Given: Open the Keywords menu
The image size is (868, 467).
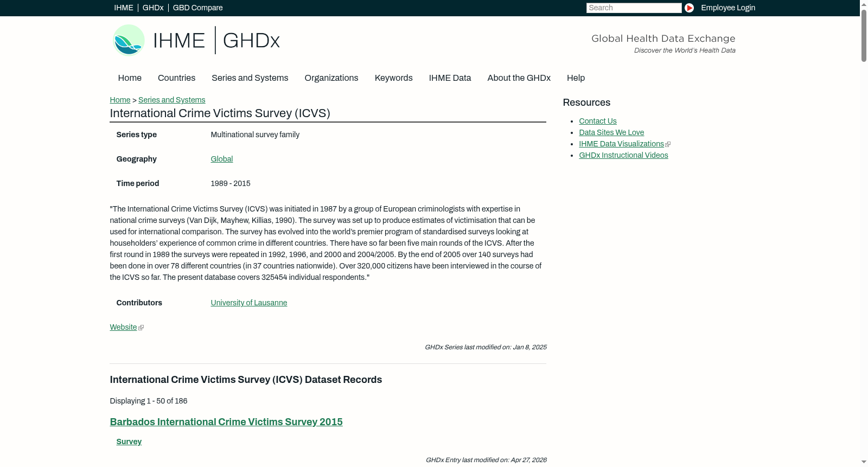Looking at the screenshot, I should tap(394, 78).
